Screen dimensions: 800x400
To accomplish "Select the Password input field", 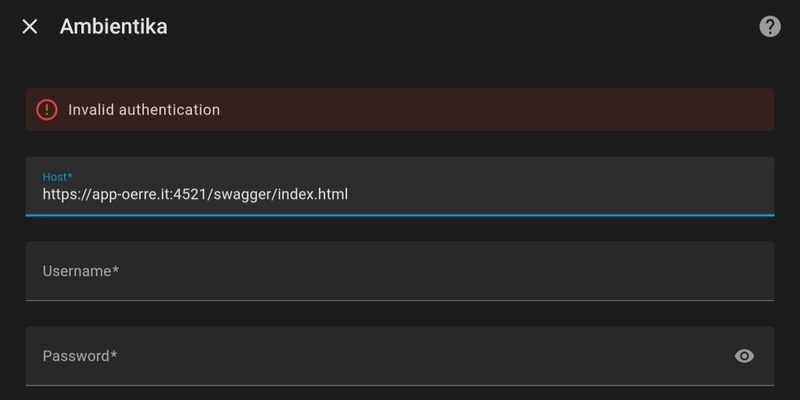I will (x=380, y=356).
